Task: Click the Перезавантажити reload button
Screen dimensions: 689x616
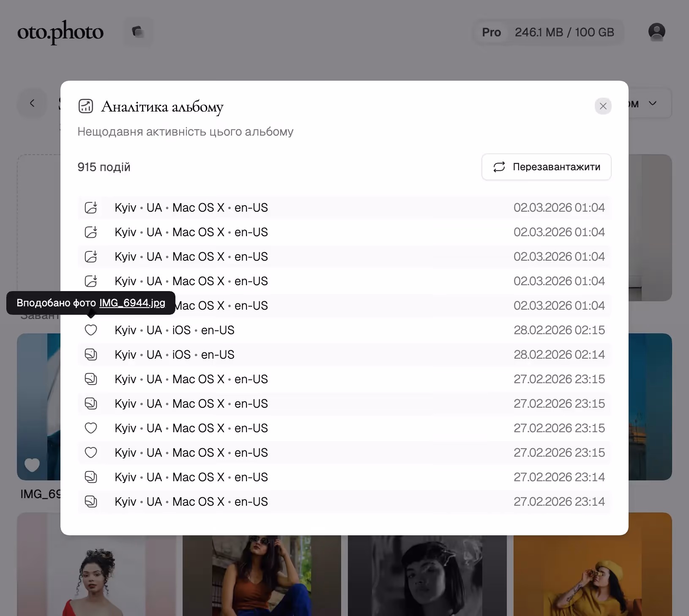Action: [547, 167]
